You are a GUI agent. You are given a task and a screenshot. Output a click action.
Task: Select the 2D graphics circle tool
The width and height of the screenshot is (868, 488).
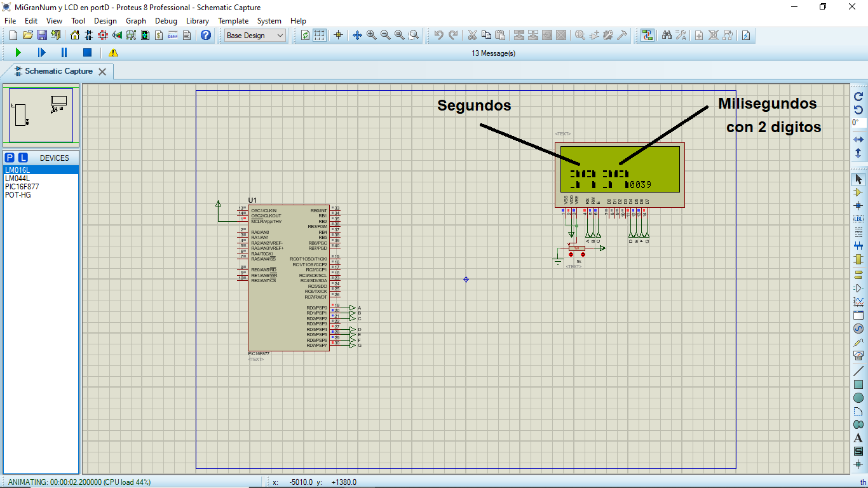(858, 398)
